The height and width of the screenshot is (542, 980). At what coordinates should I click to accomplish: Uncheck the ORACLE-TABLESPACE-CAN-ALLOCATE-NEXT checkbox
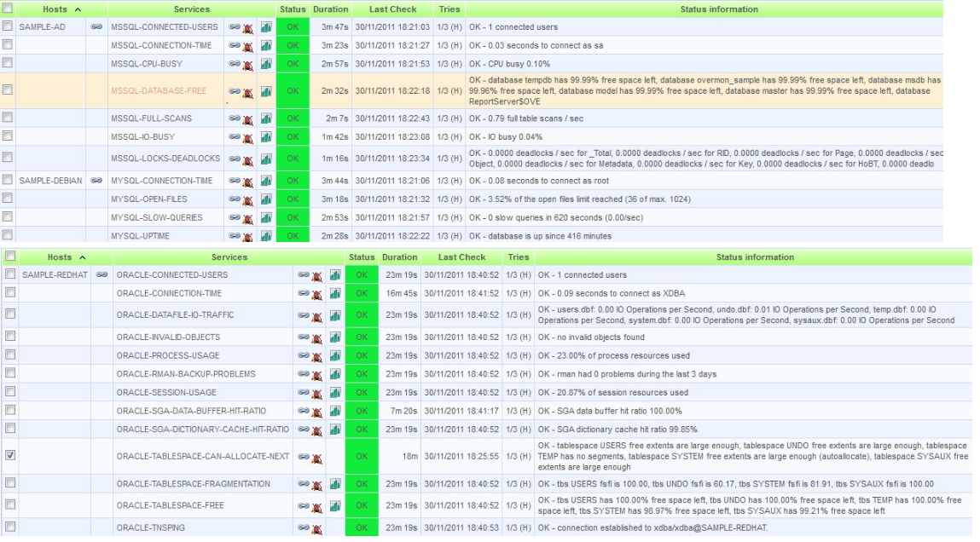pyautogui.click(x=10, y=456)
